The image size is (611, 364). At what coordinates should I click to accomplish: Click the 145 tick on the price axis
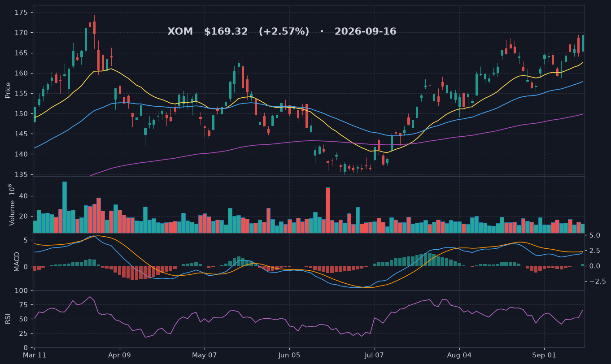pos(22,134)
